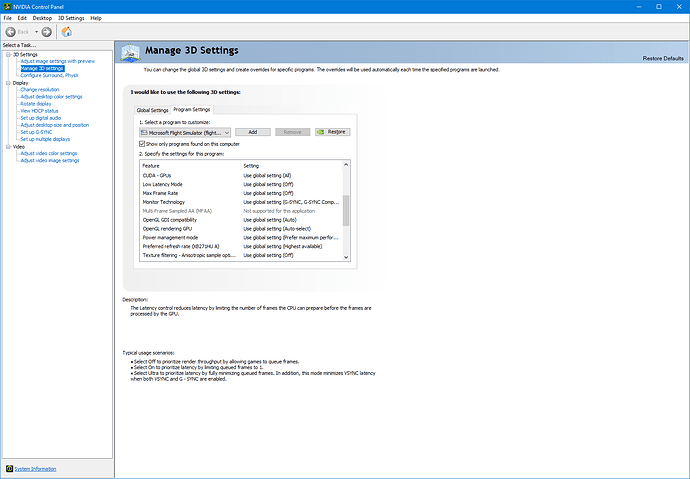
Task: Open Set up multiple displays
Action: point(45,139)
